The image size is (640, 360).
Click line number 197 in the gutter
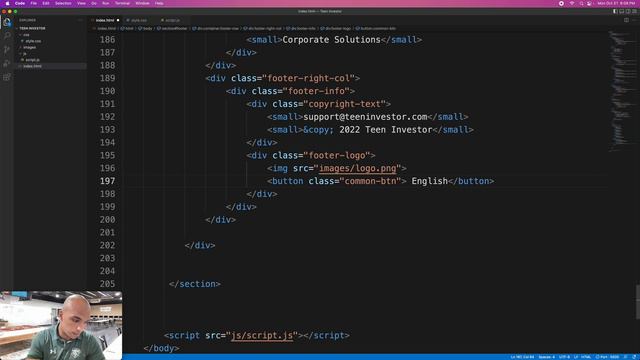point(108,181)
